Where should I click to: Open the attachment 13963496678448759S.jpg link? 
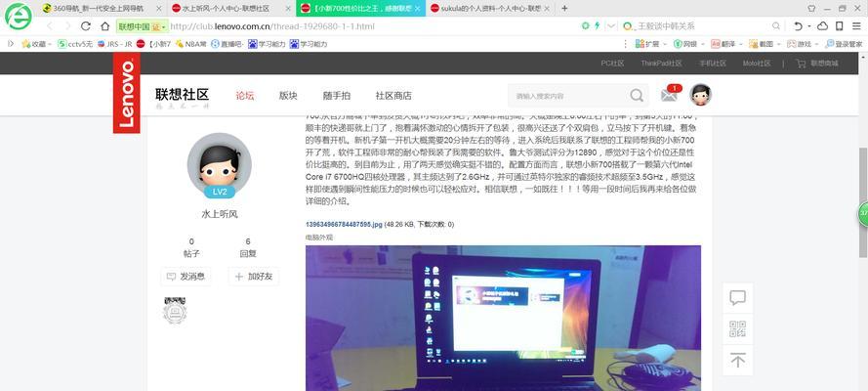coord(344,224)
